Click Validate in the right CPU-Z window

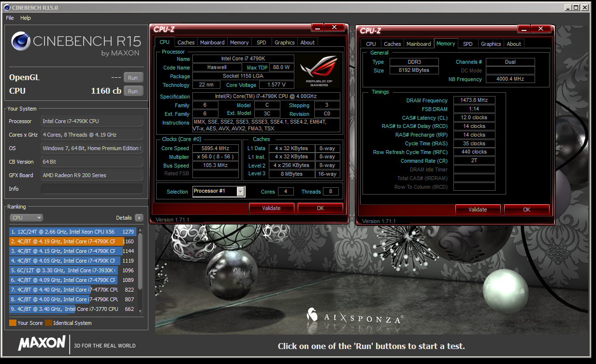click(x=478, y=210)
